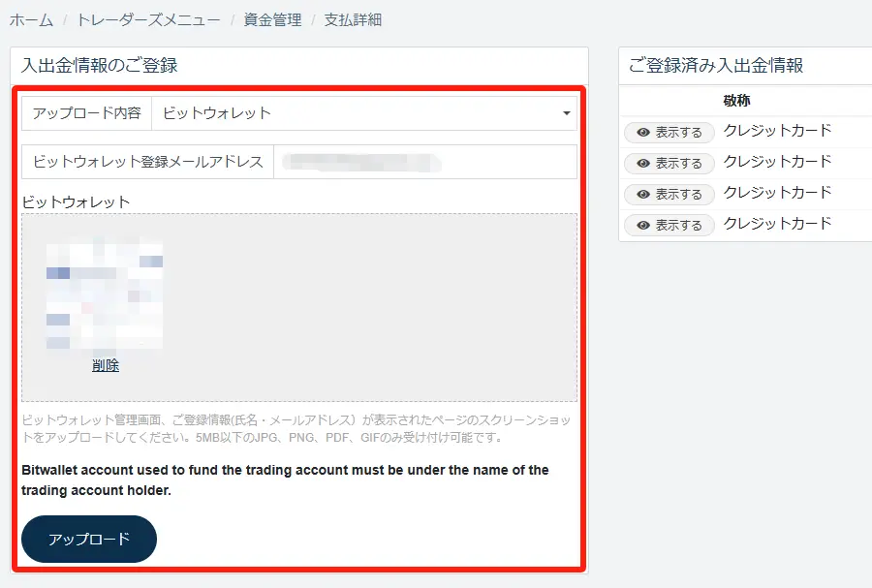Go to ホーム in the breadcrumb
This screenshot has width=872, height=588.
(x=31, y=19)
